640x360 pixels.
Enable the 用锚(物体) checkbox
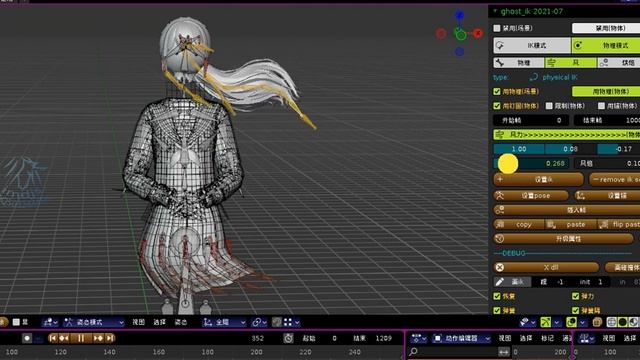coord(601,106)
